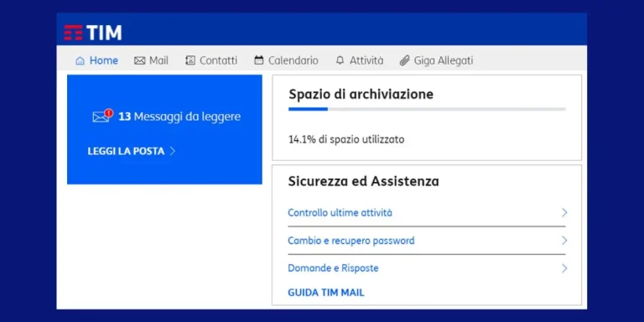The width and height of the screenshot is (644, 322).
Task: Click the 'Spazio di archiviazione' heading
Action: click(x=361, y=95)
